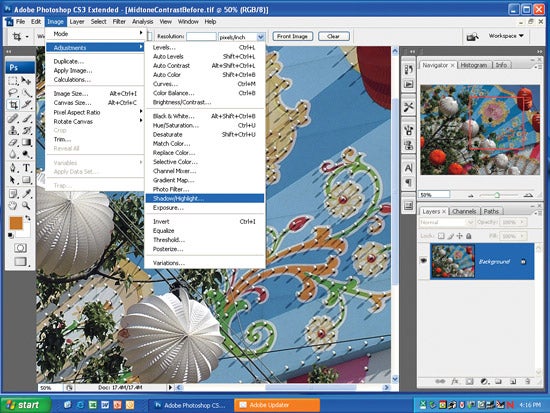The width and height of the screenshot is (550, 413).
Task: Open layer Opacity slider dropdown
Action: point(522,222)
